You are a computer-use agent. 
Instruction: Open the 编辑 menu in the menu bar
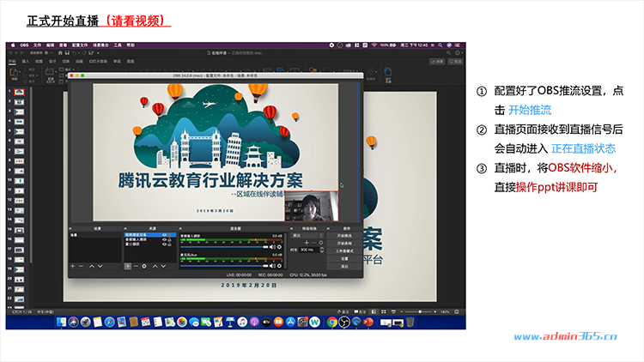(50, 45)
